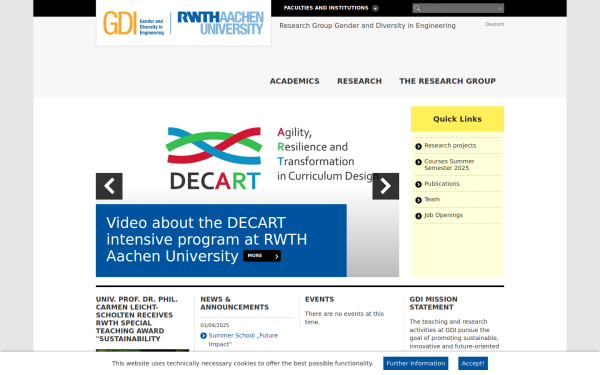Open Job Openings quick link

coord(443,215)
